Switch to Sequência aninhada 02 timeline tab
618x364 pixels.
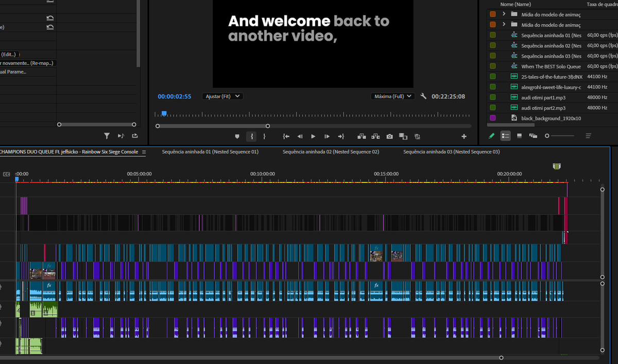pyautogui.click(x=331, y=152)
